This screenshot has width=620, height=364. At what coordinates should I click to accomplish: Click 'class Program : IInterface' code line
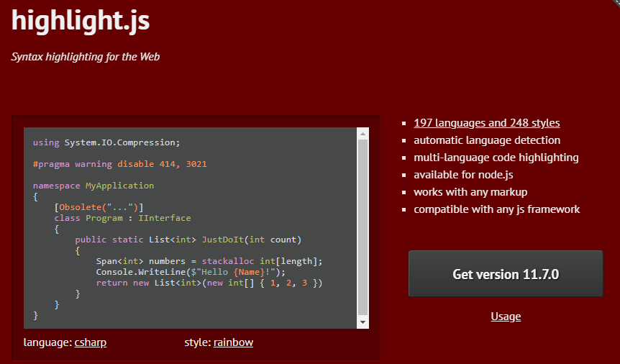[x=122, y=218]
